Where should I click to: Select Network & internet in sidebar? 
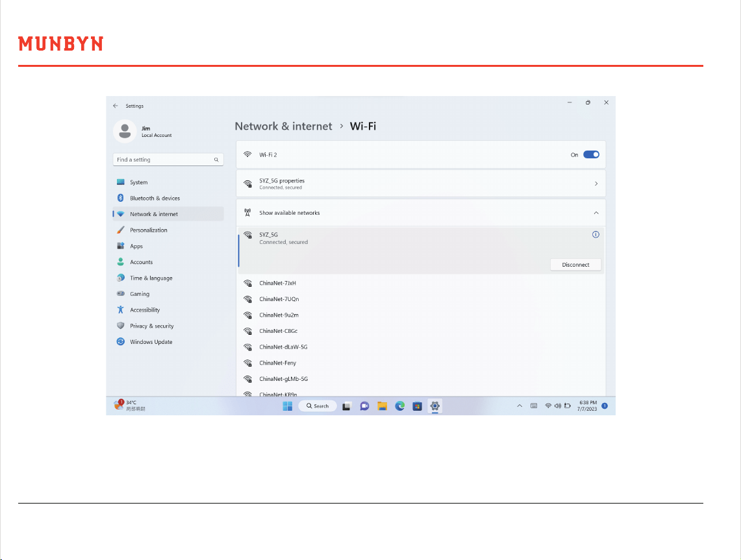coord(168,214)
